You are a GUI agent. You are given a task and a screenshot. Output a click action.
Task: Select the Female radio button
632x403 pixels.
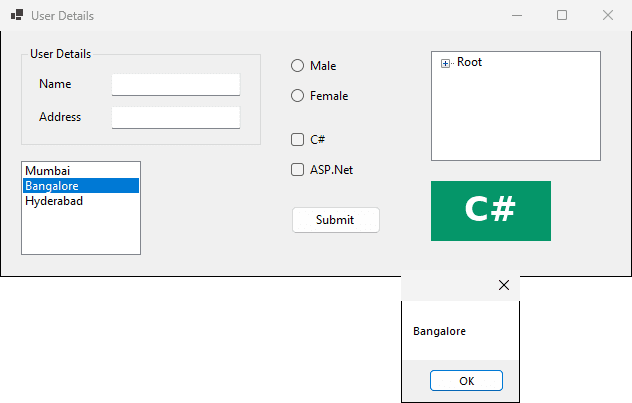click(x=297, y=96)
